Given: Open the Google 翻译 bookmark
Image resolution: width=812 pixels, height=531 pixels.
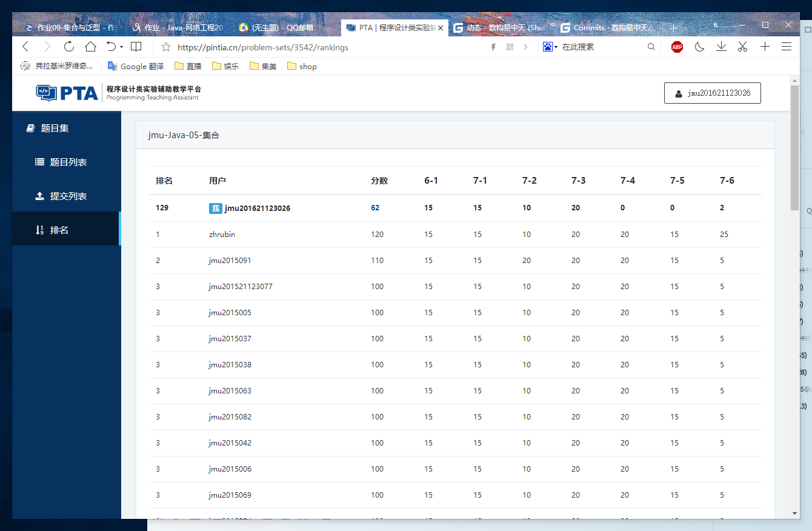Looking at the screenshot, I should point(136,66).
